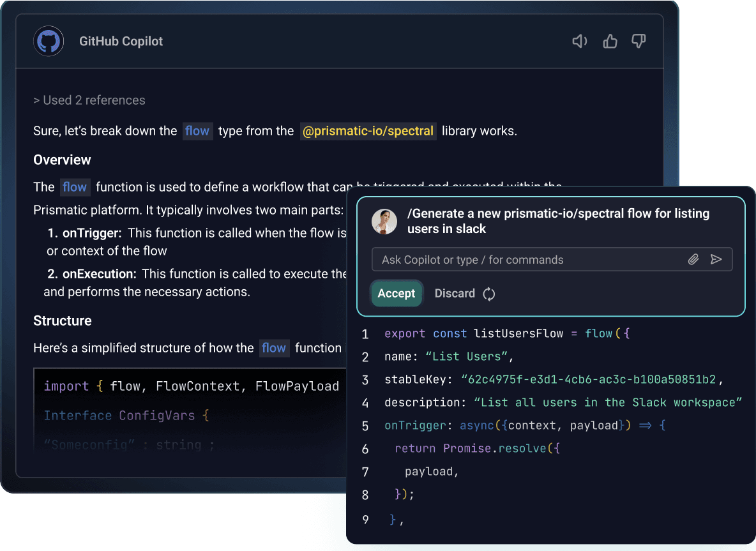Image resolution: width=756 pixels, height=551 pixels.
Task: Click the 'import { flow, FlowContext' code line
Action: tap(192, 387)
